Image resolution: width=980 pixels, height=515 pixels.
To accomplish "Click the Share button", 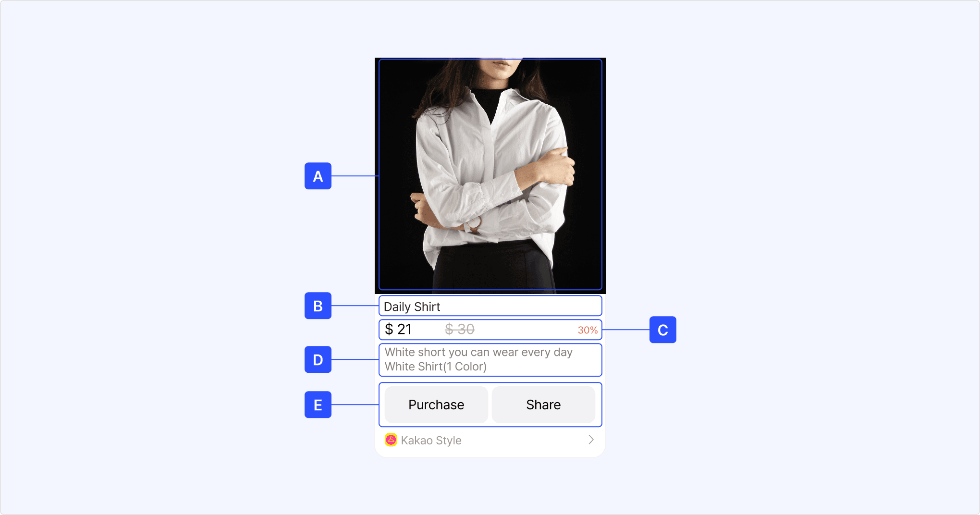I will [543, 405].
